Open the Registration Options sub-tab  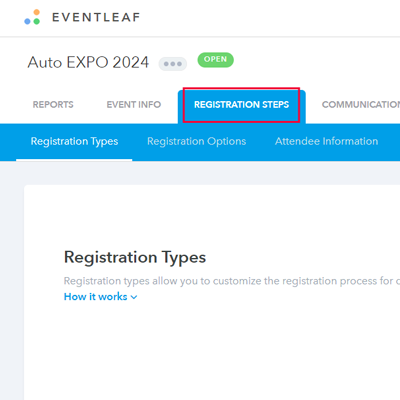(197, 141)
